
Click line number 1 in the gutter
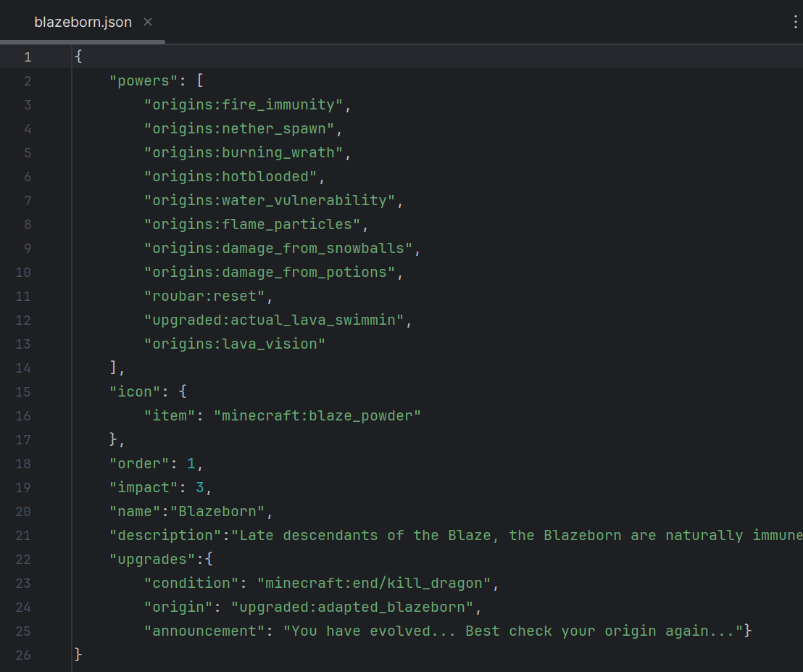tap(27, 57)
